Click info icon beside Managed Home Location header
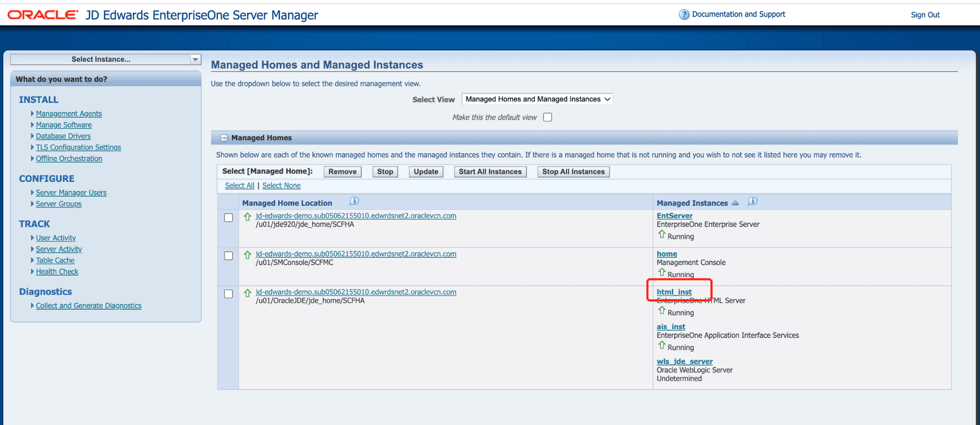This screenshot has height=425, width=980. click(354, 201)
